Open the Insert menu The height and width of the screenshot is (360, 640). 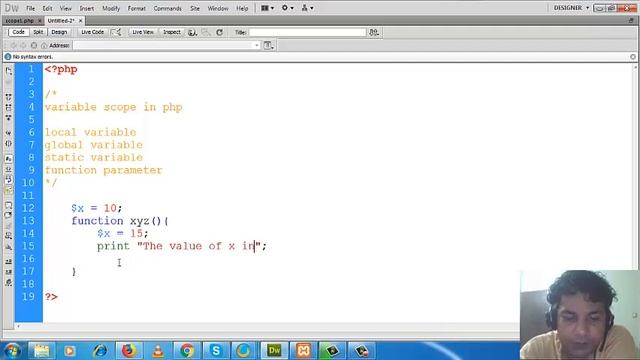[87, 8]
